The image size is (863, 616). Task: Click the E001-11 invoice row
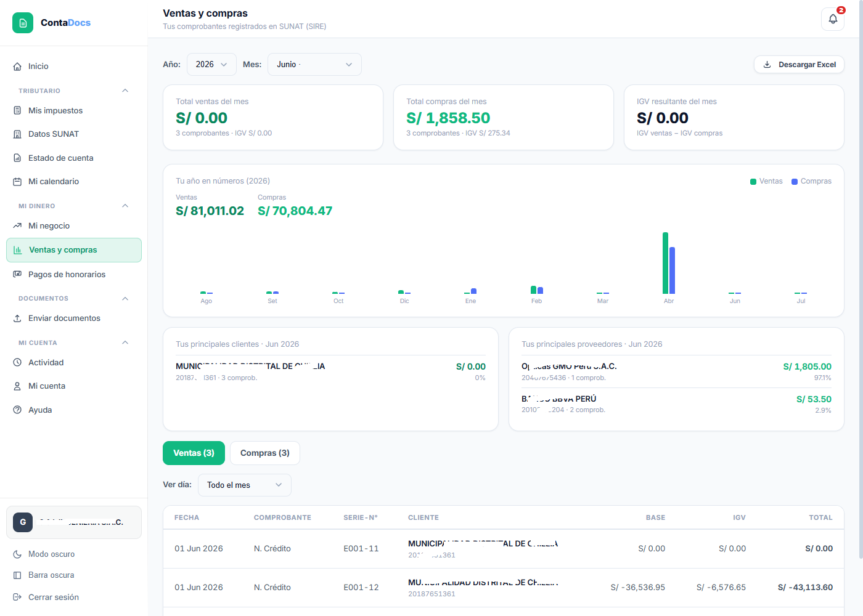(504, 549)
